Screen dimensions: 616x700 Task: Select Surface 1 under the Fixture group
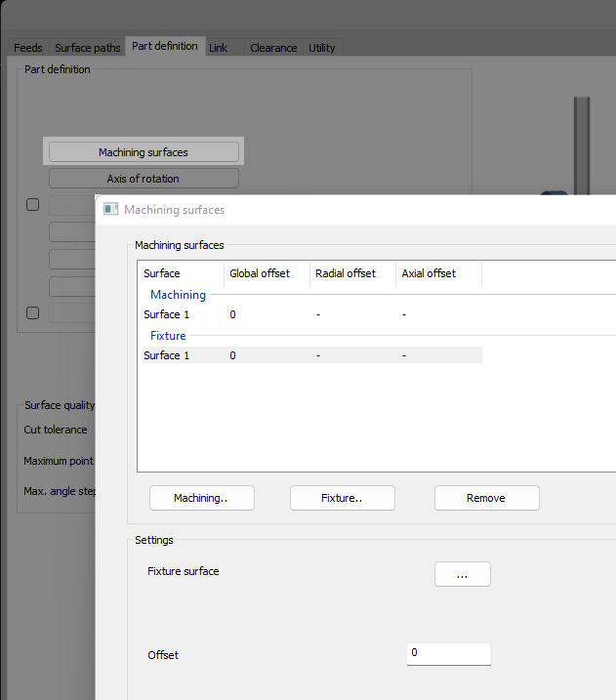167,355
